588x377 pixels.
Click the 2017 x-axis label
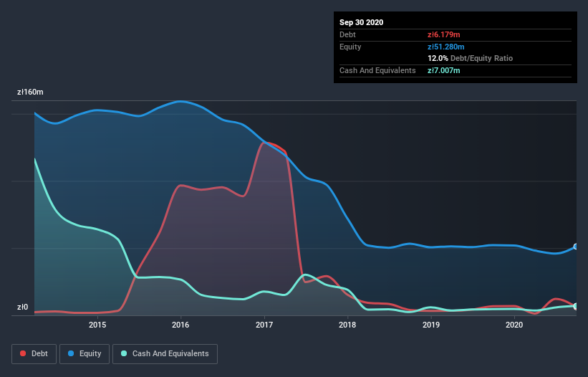[x=264, y=325]
